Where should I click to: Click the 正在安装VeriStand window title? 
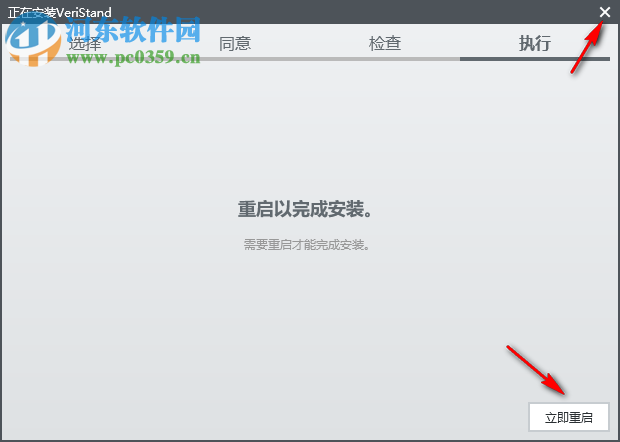click(60, 12)
